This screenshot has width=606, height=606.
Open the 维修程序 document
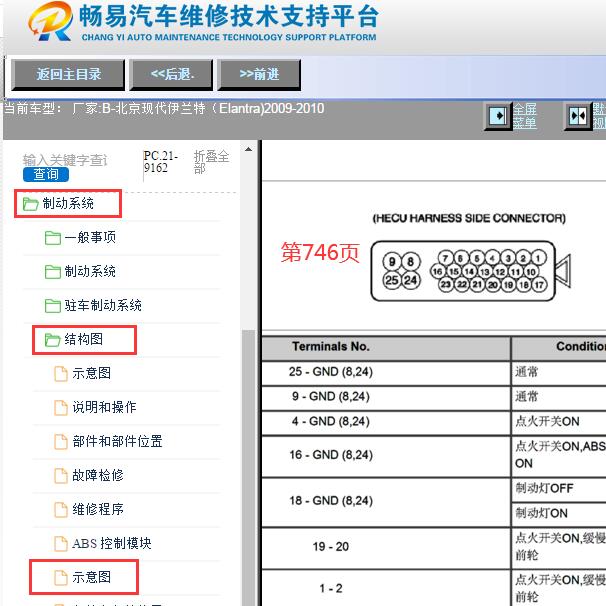(98, 509)
